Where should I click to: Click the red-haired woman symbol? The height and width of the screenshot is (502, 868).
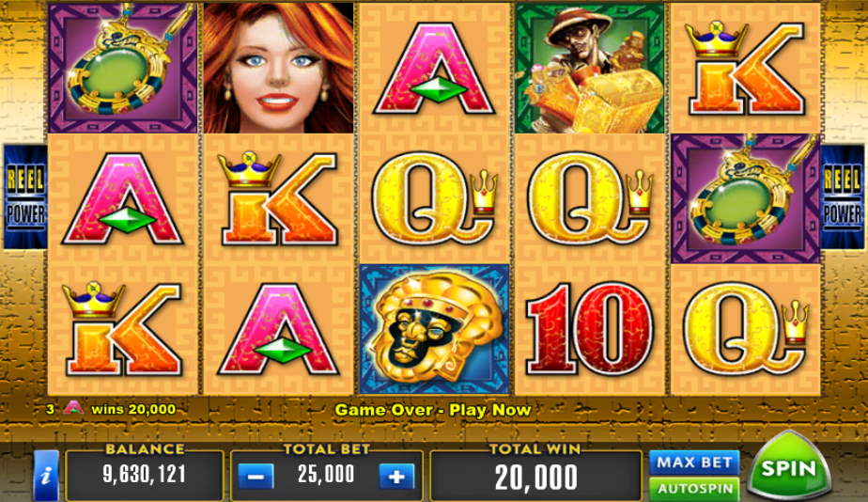(x=278, y=68)
